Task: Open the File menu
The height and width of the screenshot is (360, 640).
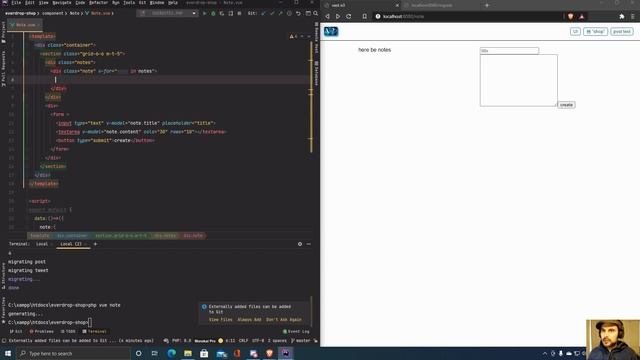Action: (x=16, y=2)
